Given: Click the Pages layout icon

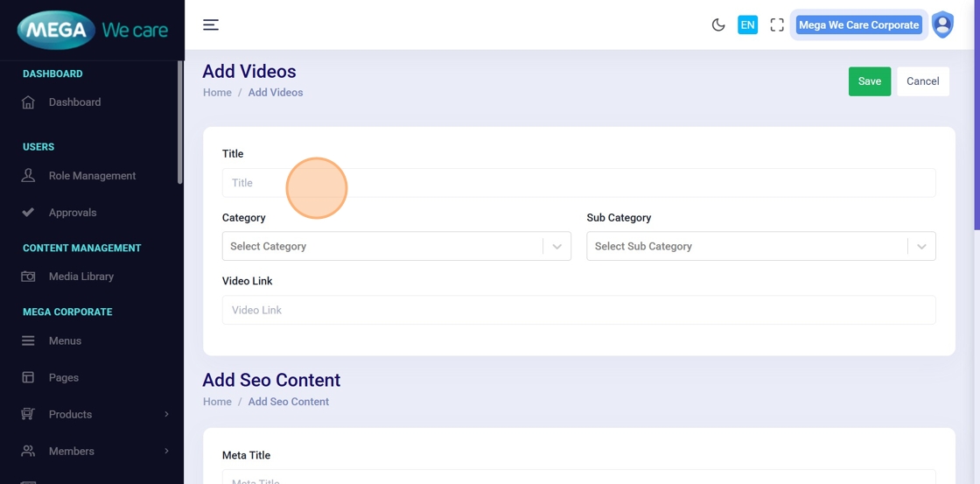Looking at the screenshot, I should (28, 378).
